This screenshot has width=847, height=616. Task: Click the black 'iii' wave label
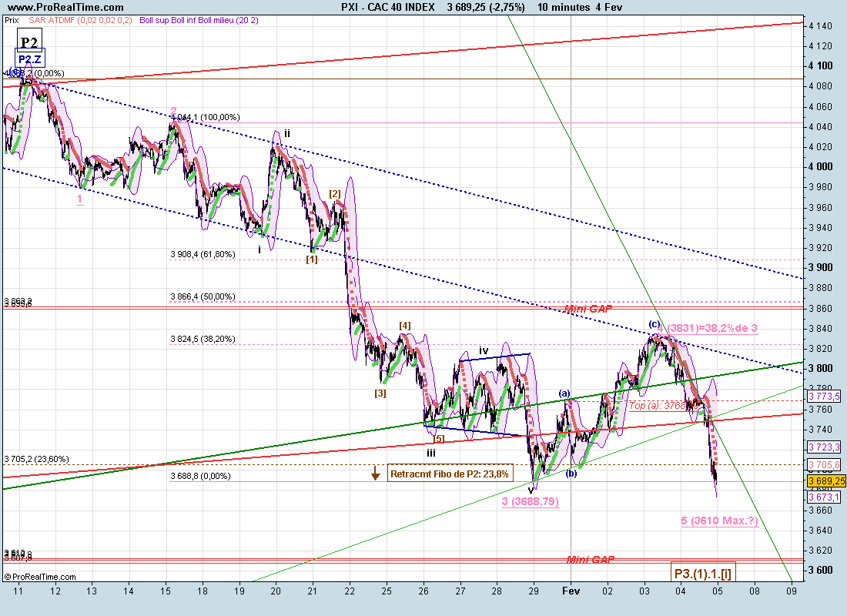pos(431,453)
